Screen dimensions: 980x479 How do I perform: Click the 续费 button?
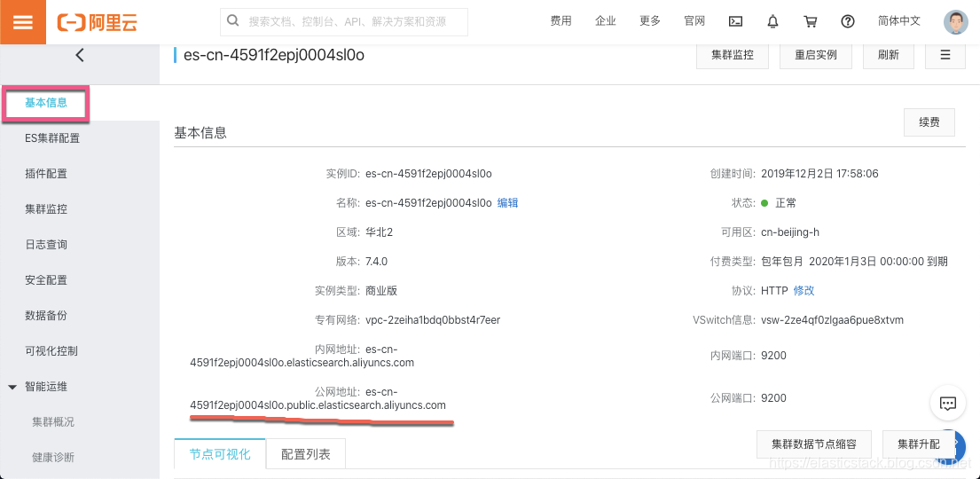[929, 122]
